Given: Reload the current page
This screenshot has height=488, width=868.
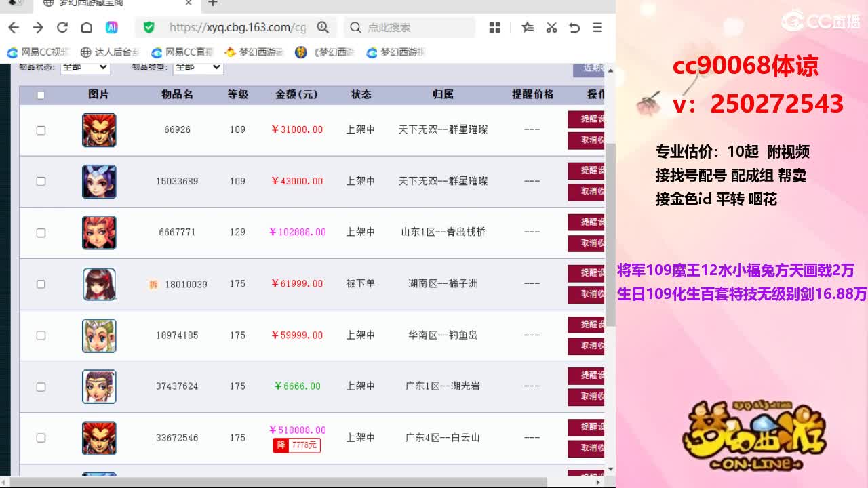Looking at the screenshot, I should point(62,27).
